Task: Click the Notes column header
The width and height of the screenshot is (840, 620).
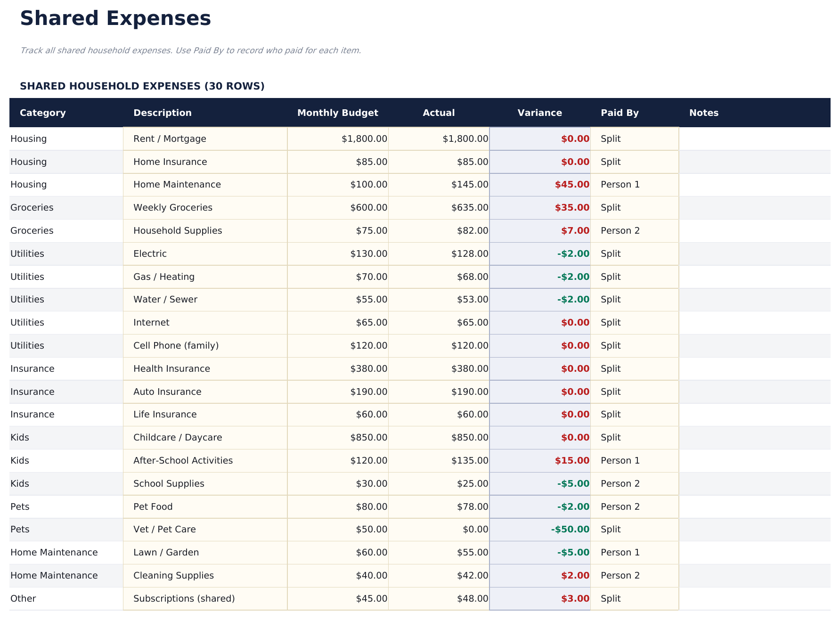Action: tap(704, 113)
